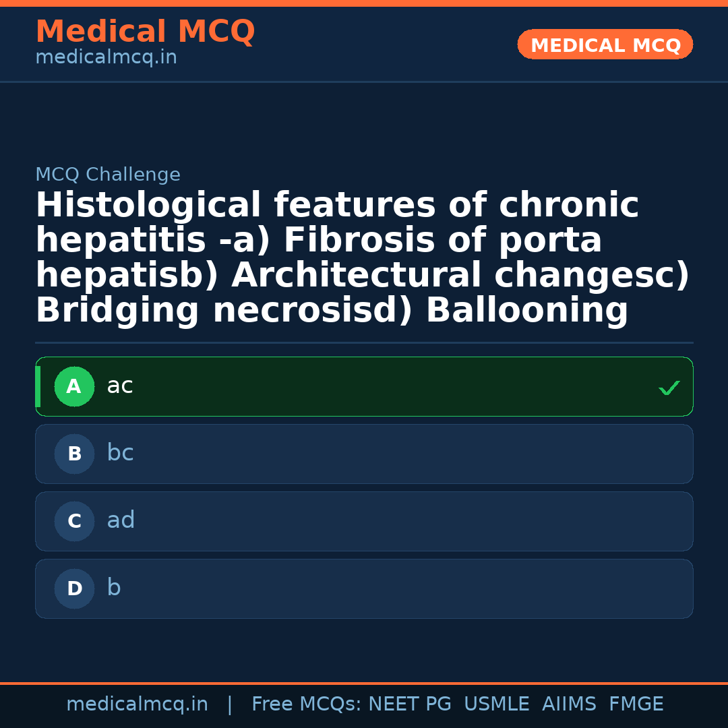Click the circle letter D badge
The width and height of the screenshot is (728, 728).
[x=74, y=589]
